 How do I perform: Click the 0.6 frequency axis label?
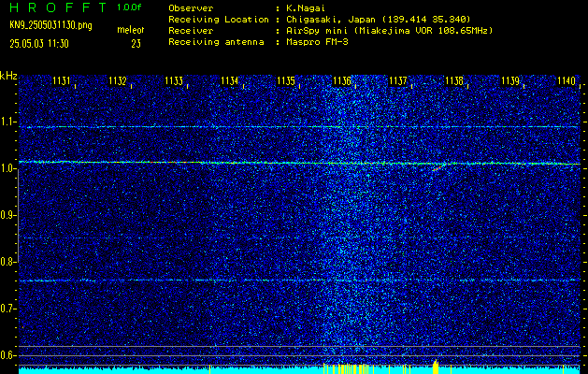[7, 355]
